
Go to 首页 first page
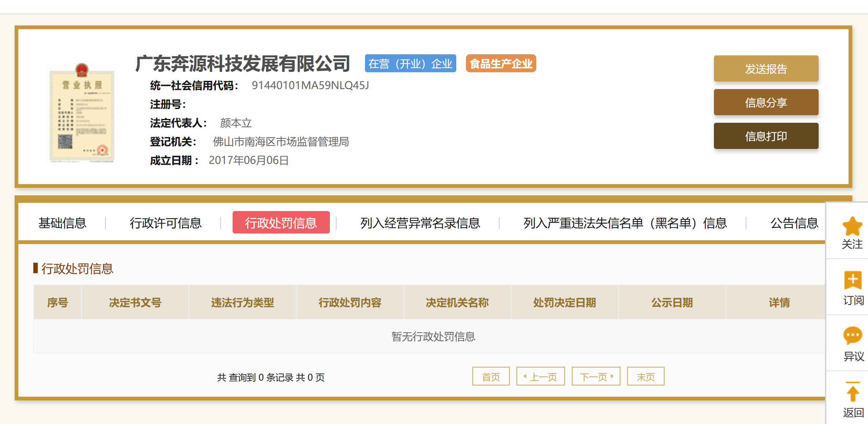[491, 376]
